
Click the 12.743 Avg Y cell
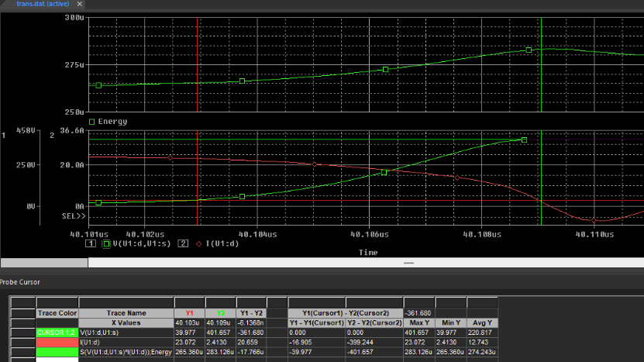(482, 343)
